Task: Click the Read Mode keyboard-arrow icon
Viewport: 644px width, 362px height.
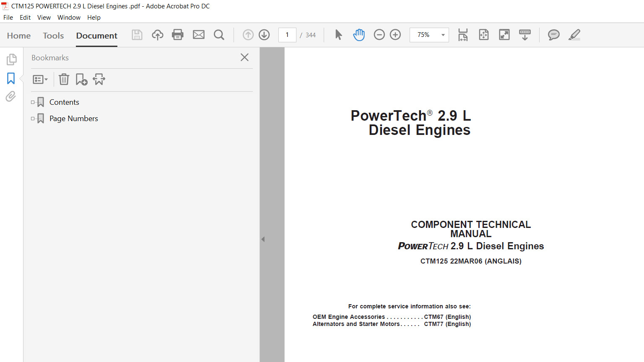Action: coord(525,35)
